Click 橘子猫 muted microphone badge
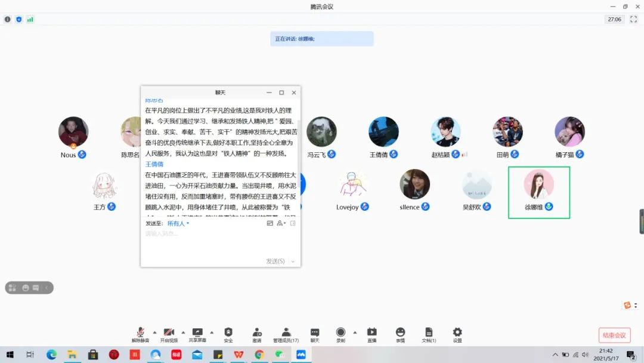The image size is (644, 363). 580,154
